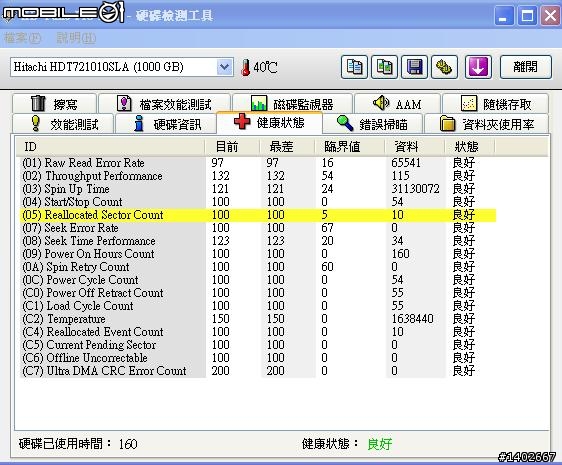Click the 最差 column header
This screenshot has width=562, height=465.
(287, 147)
